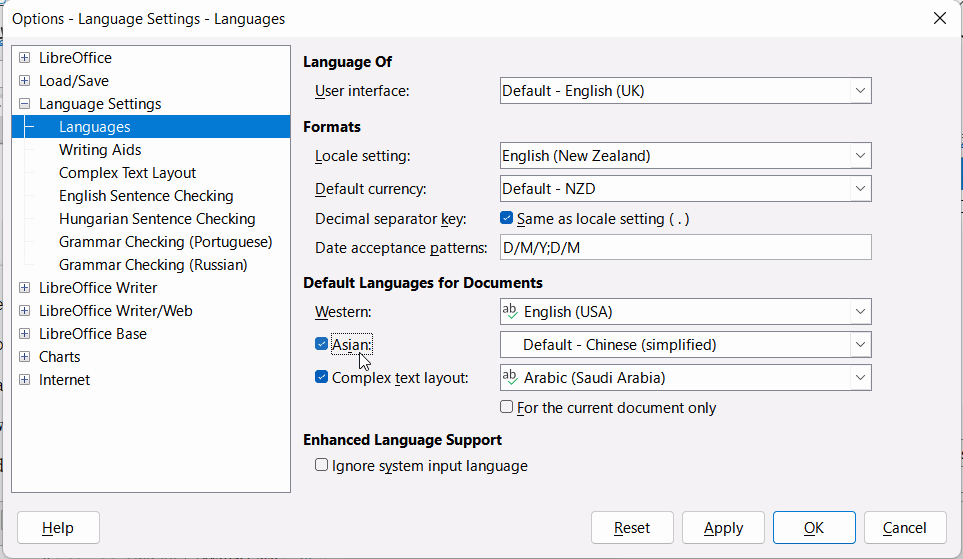Collapse the Language Settings node
This screenshot has height=559, width=963.
[25, 104]
